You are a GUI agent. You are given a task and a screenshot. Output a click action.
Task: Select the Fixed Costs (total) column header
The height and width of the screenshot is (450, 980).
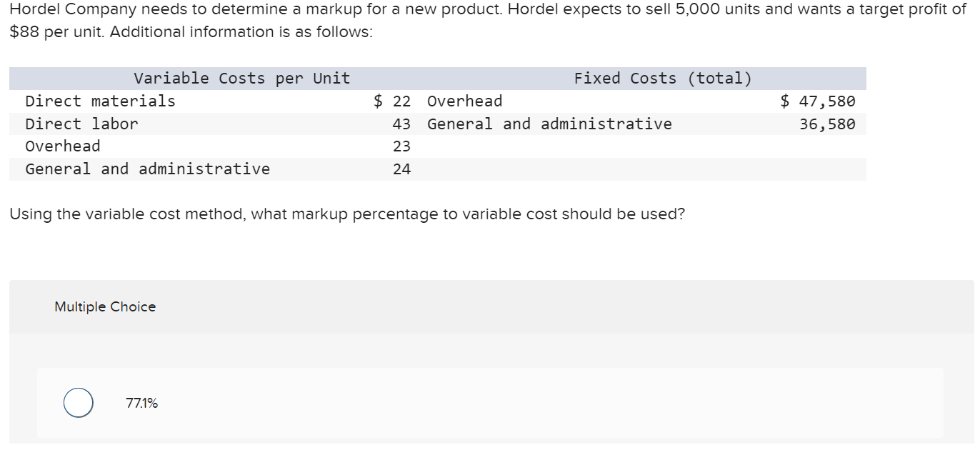click(x=661, y=78)
